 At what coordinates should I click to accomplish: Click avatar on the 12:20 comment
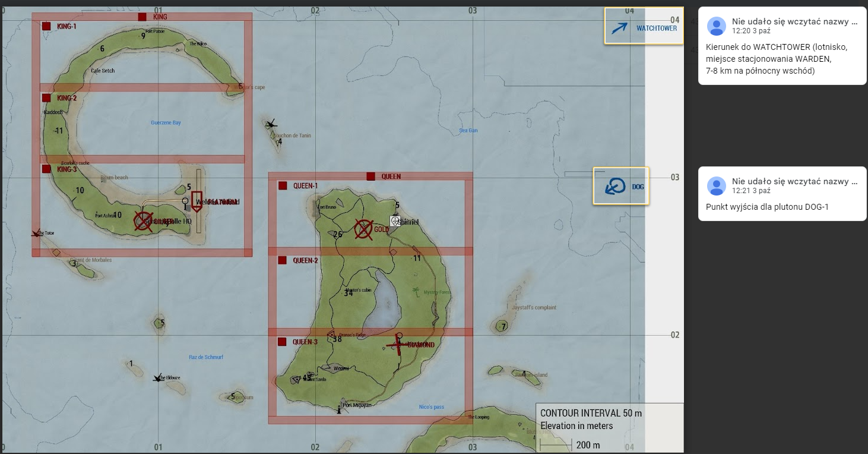[717, 26]
